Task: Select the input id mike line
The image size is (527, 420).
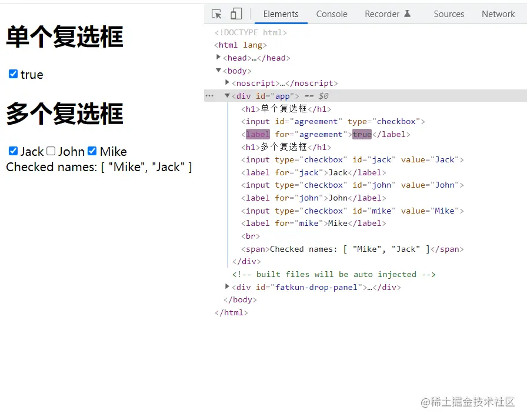Action: [352, 211]
